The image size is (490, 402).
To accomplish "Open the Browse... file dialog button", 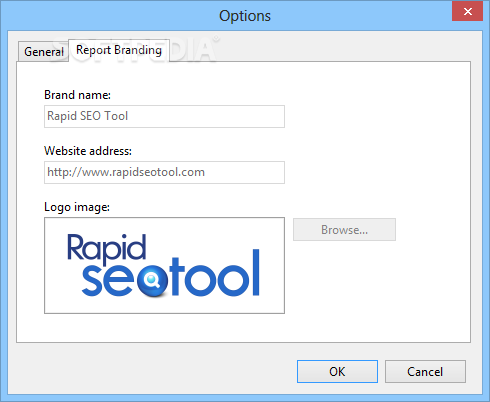I will (x=344, y=230).
